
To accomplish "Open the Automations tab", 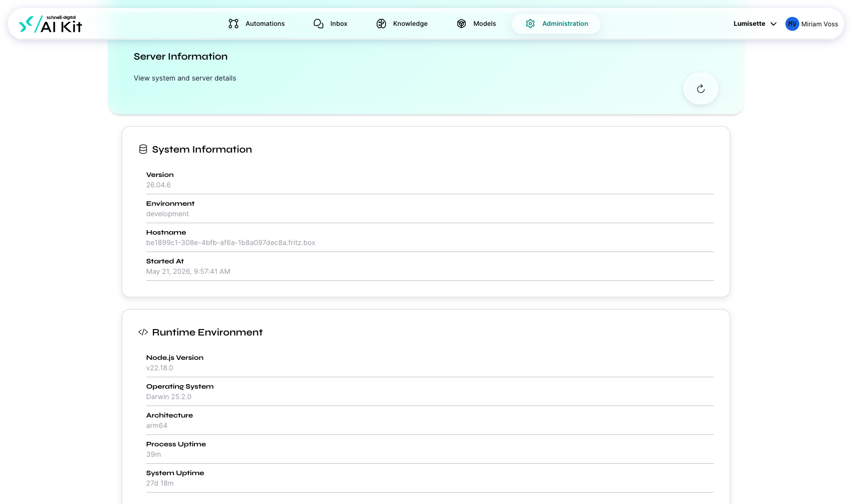I will (x=256, y=24).
